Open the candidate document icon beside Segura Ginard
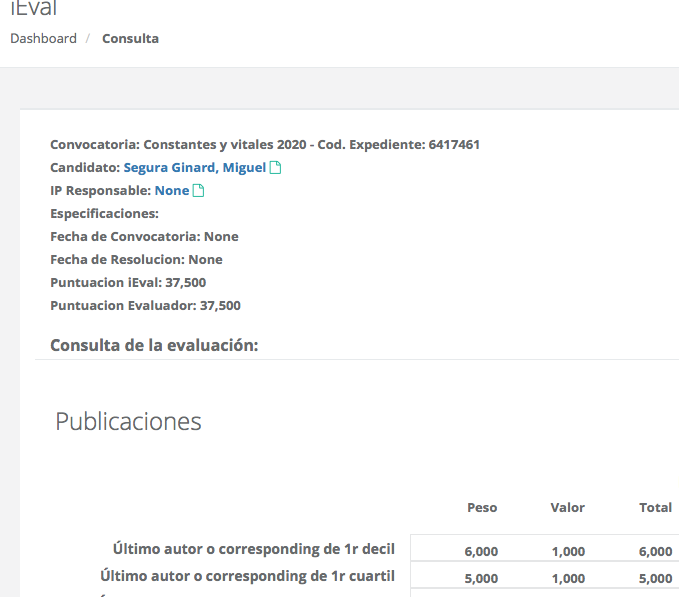The height and width of the screenshot is (597, 679). pos(276,168)
